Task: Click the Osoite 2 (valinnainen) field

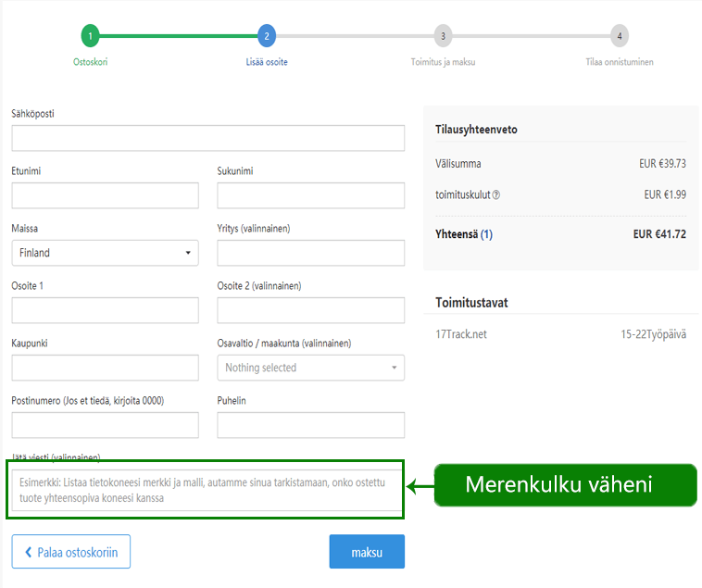Action: pos(310,310)
